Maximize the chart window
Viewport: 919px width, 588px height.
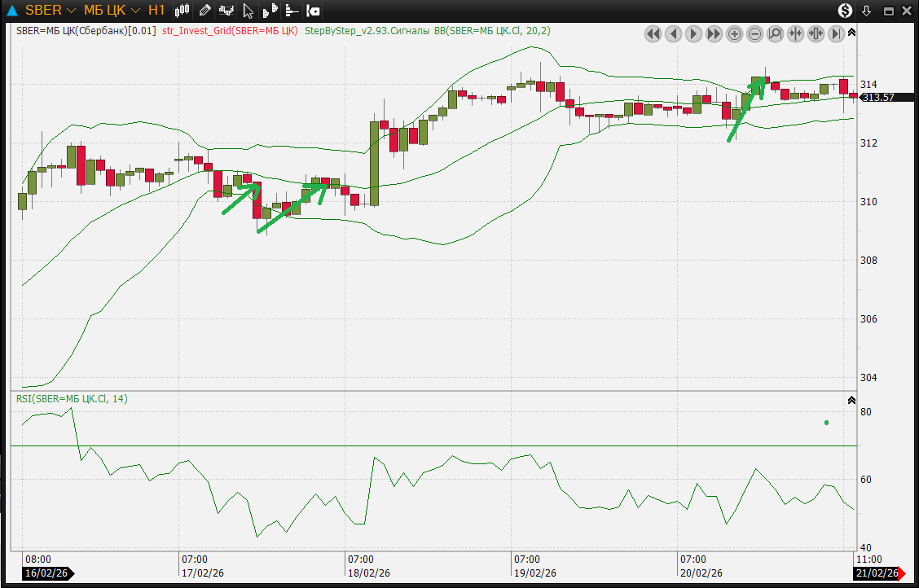pyautogui.click(x=889, y=11)
